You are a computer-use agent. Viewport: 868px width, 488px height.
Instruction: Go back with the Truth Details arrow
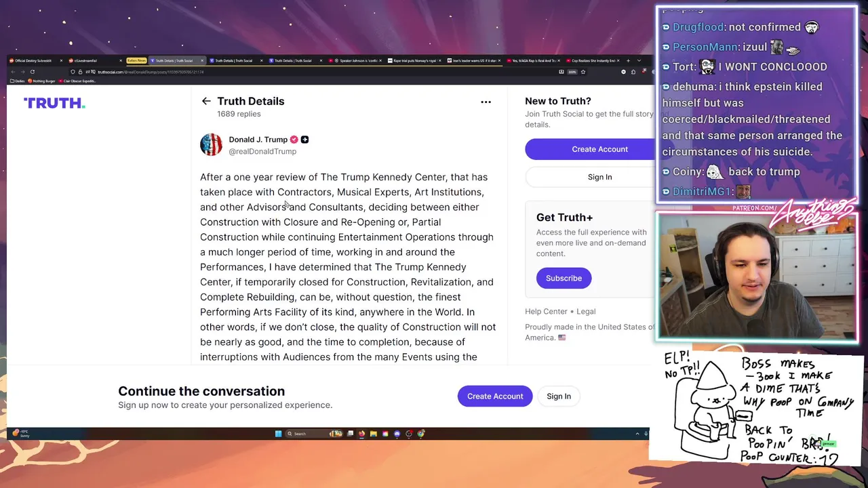coord(206,101)
